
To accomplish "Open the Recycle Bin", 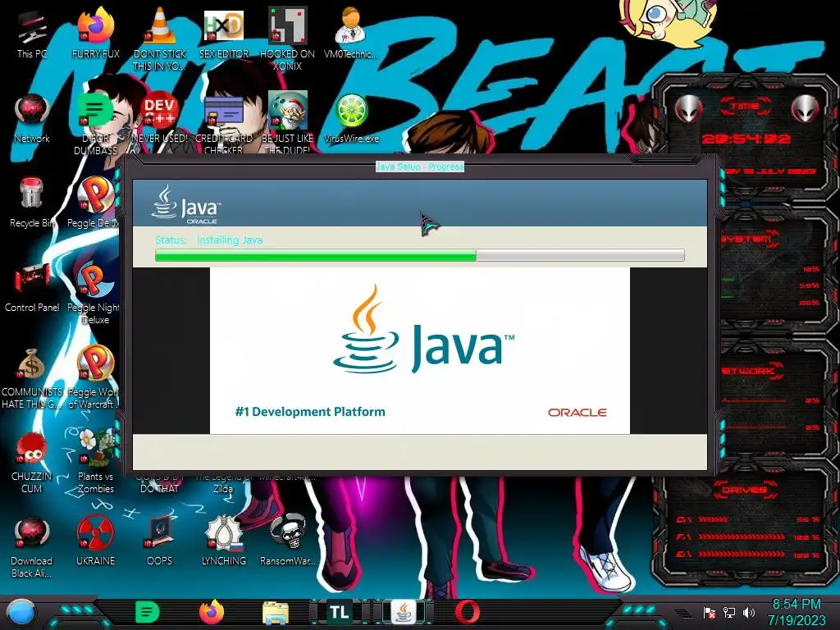I will 32,203.
